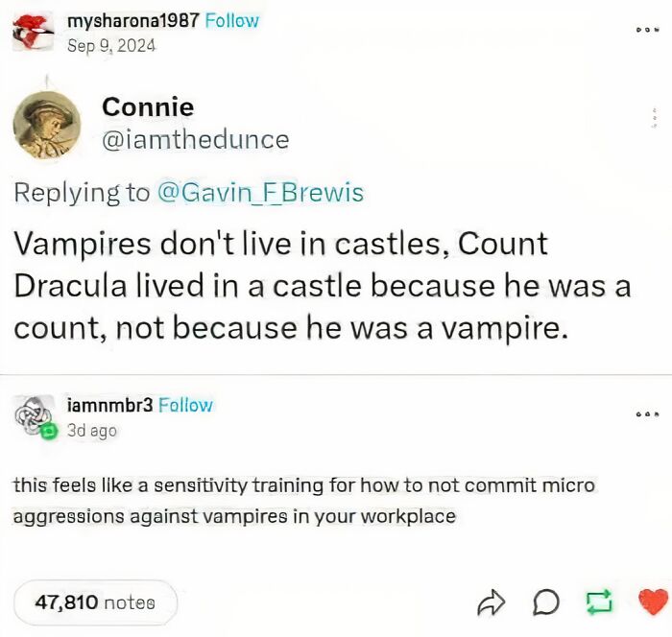Viewport: 672px width, 637px height.
Task: Click the share arrow icon
Action: [492, 602]
